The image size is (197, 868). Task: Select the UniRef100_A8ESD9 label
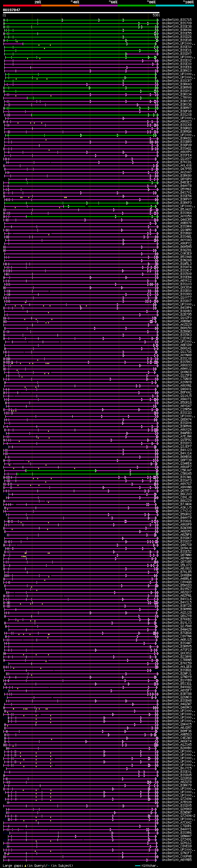click(177, 345)
